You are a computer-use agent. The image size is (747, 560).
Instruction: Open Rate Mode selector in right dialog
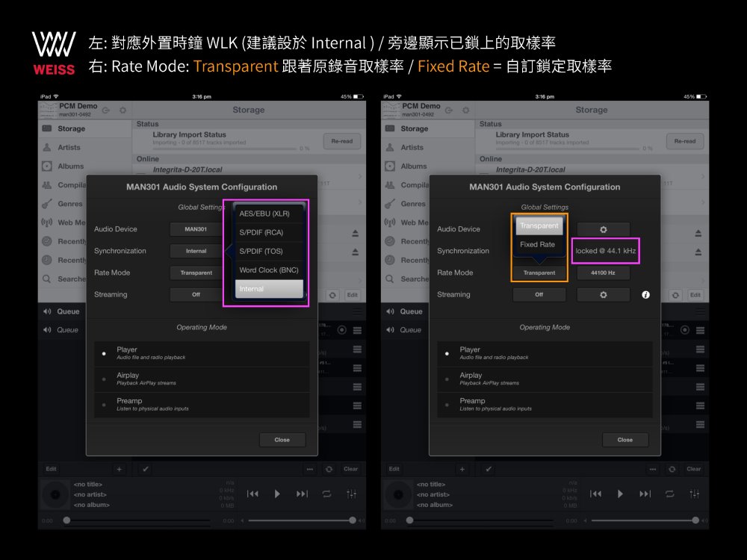pos(539,273)
